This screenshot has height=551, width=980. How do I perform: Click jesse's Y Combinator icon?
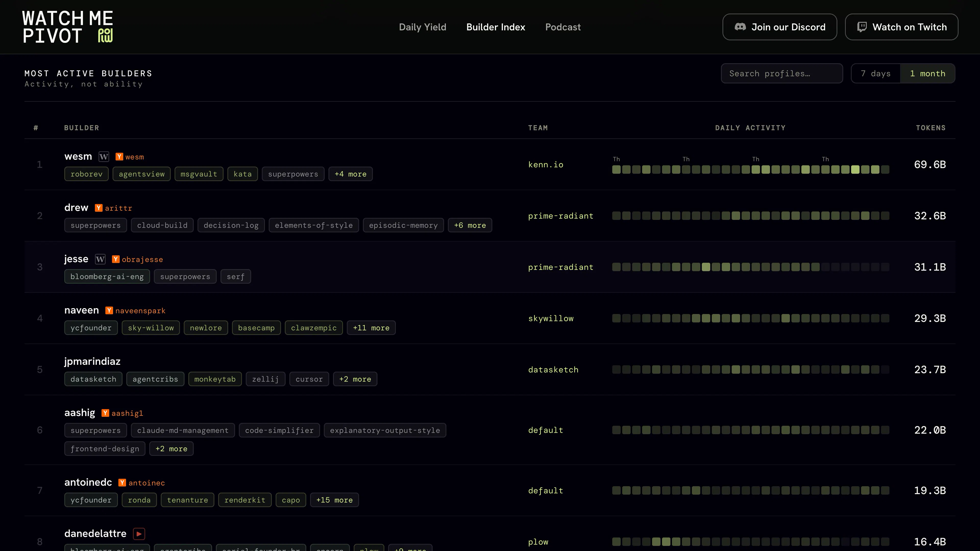116,259
